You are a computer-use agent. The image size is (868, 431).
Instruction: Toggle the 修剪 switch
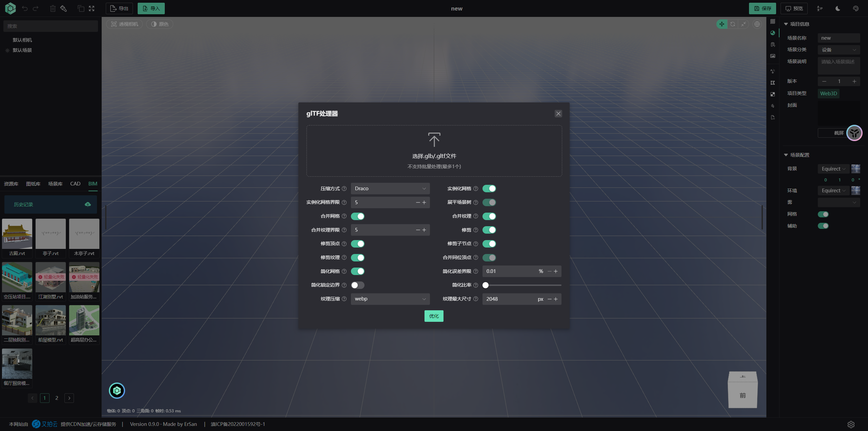point(489,230)
